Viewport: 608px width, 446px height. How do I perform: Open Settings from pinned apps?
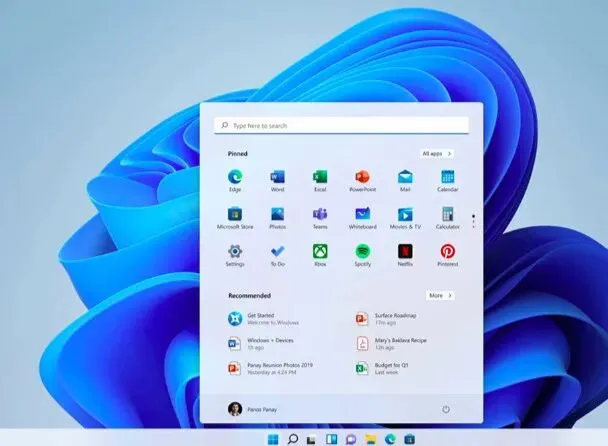click(235, 255)
